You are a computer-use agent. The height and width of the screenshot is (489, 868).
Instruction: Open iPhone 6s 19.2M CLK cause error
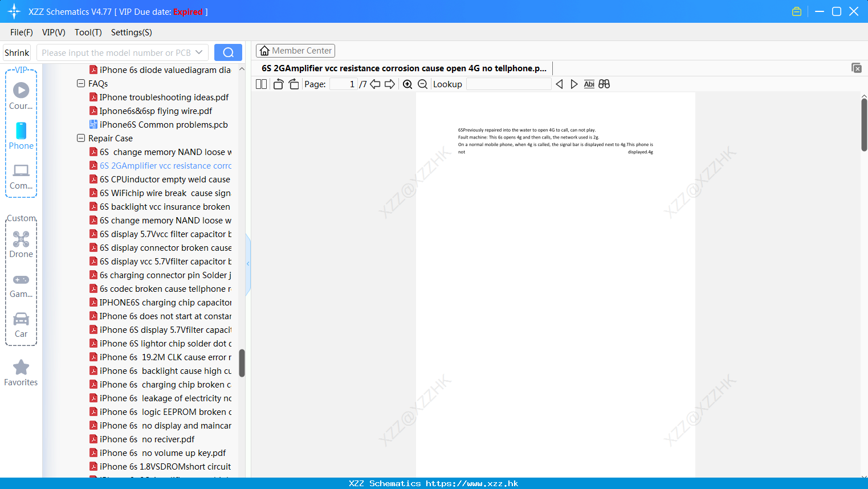pyautogui.click(x=161, y=357)
